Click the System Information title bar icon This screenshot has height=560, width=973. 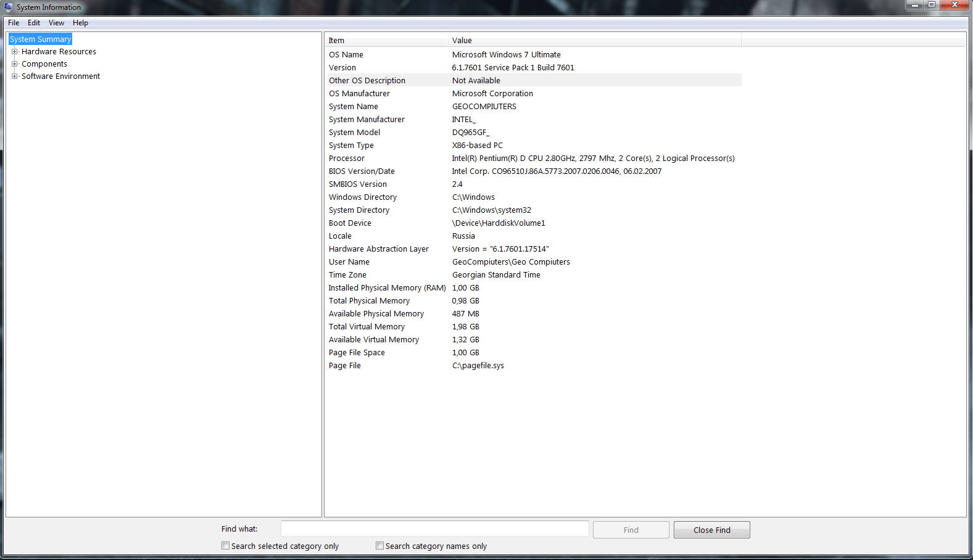[x=8, y=7]
